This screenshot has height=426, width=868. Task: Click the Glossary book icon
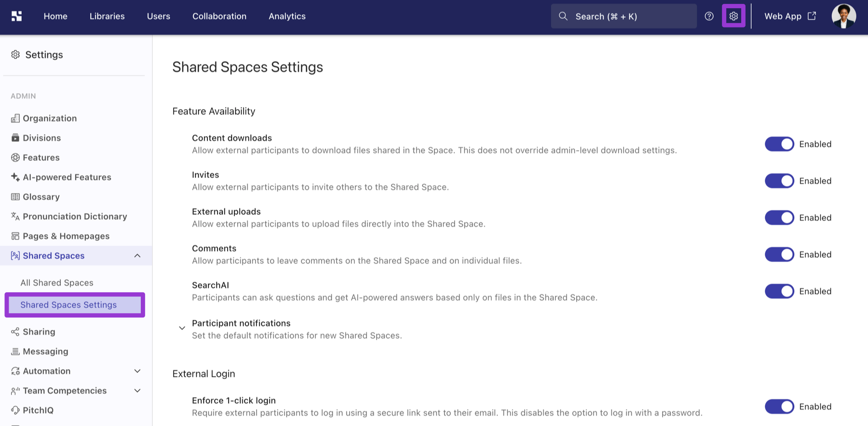click(x=15, y=197)
